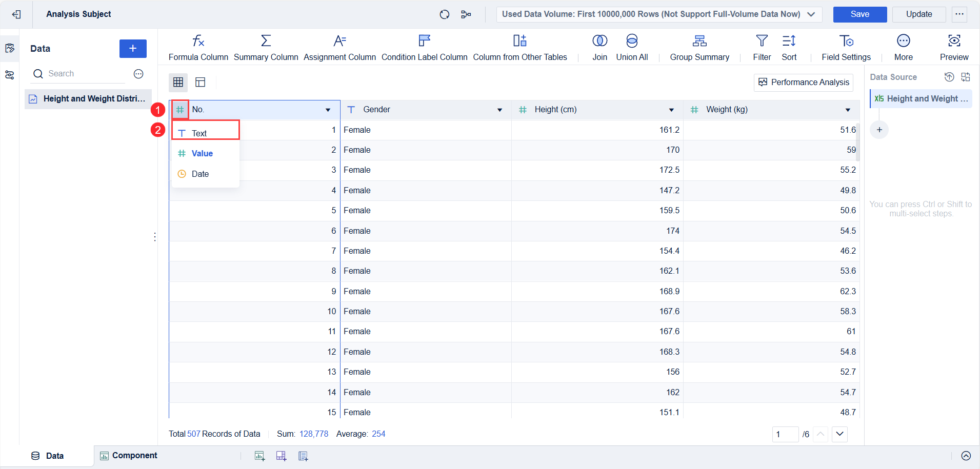Open Group Summary
980x469 pixels.
(699, 48)
